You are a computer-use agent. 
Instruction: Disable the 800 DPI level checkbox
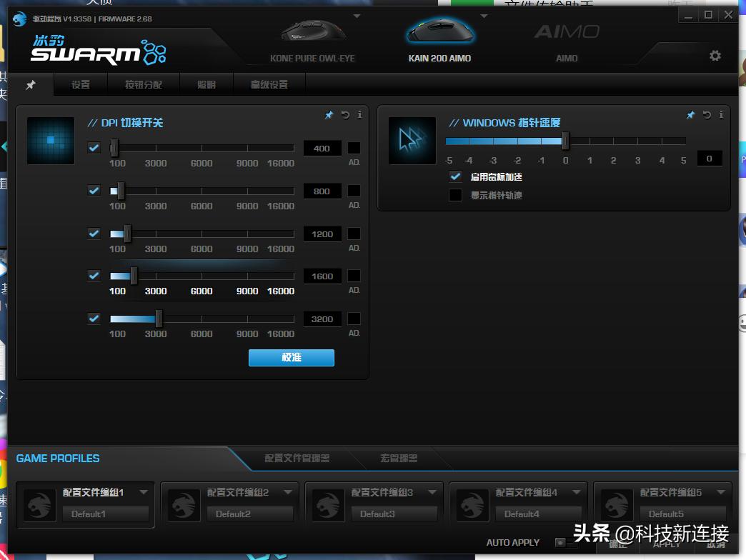coord(94,191)
